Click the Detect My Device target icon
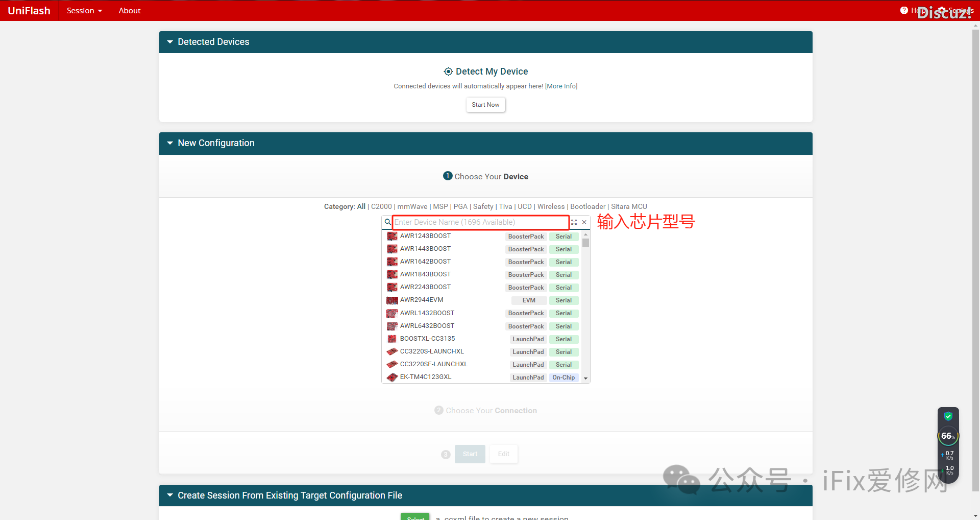Image resolution: width=980 pixels, height=520 pixels. pos(448,72)
